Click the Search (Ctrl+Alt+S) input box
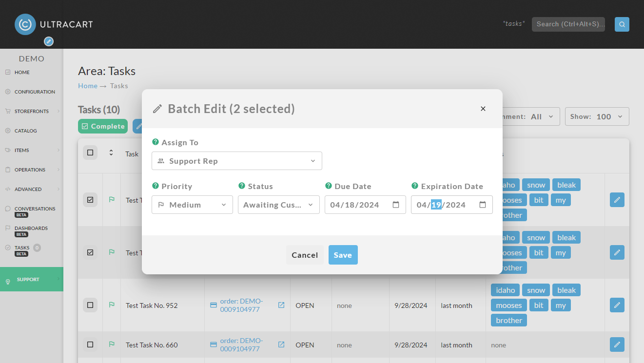 pyautogui.click(x=568, y=24)
